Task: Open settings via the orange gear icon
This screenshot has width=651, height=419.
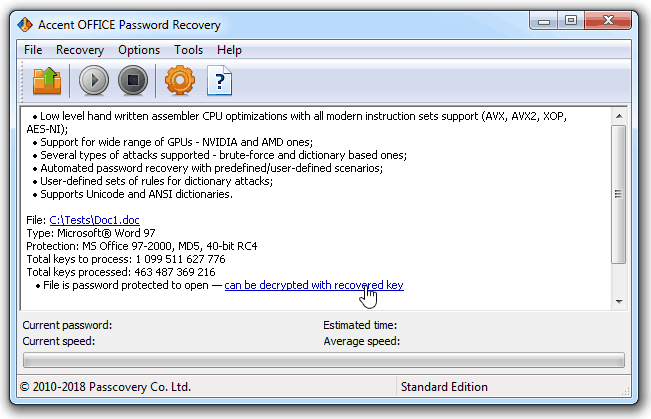Action: point(180,80)
